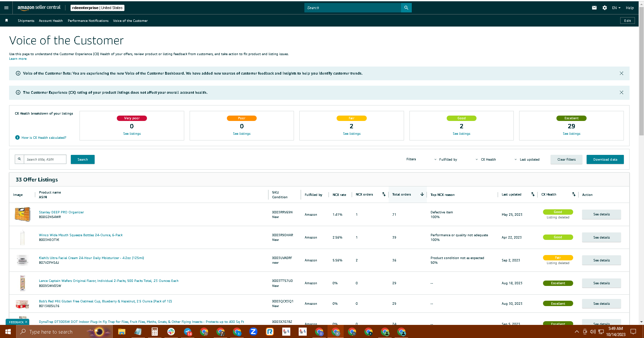Click the Stanley organizer product thumbnail
The image size is (644, 338).
[22, 214]
